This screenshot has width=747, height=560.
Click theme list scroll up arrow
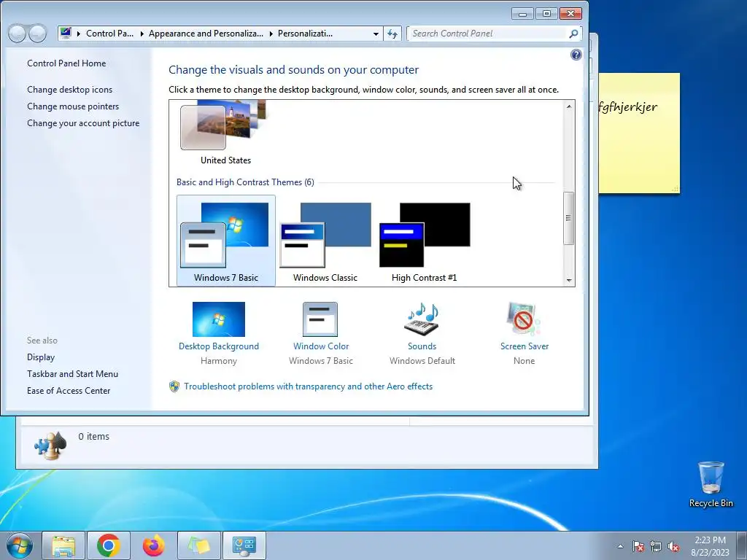tap(569, 106)
